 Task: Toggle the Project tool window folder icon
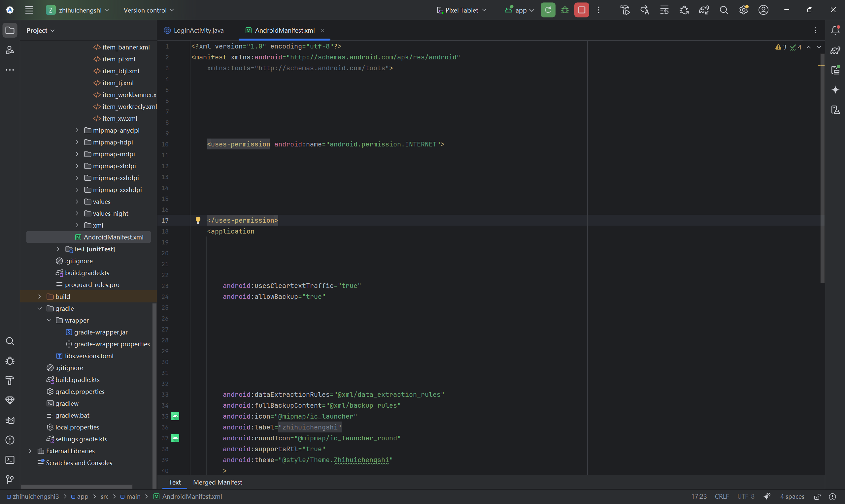click(10, 31)
